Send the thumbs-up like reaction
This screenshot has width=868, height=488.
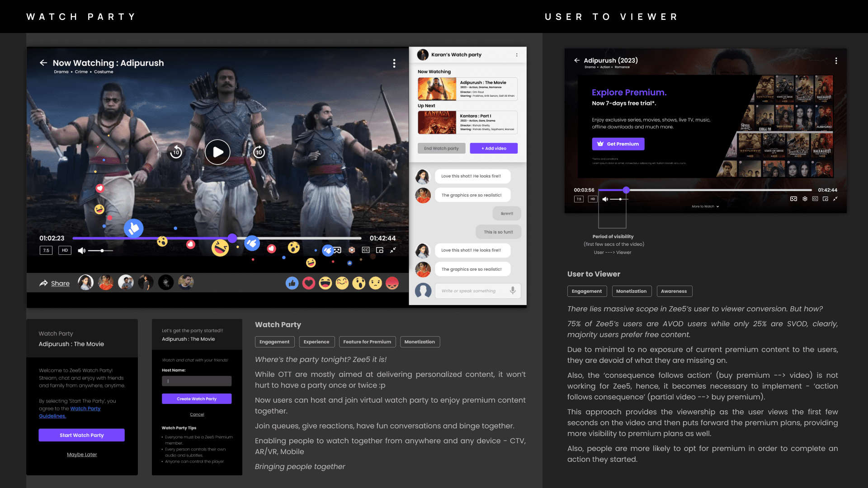292,283
